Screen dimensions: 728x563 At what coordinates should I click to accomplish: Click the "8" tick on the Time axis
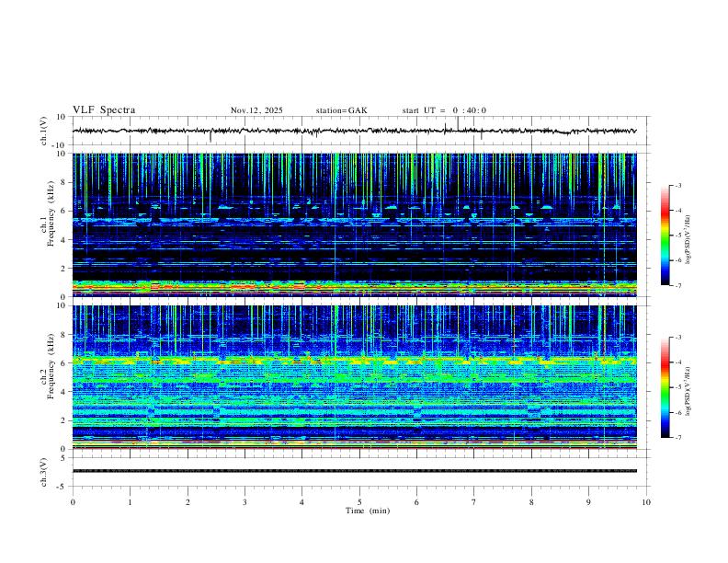click(x=531, y=502)
